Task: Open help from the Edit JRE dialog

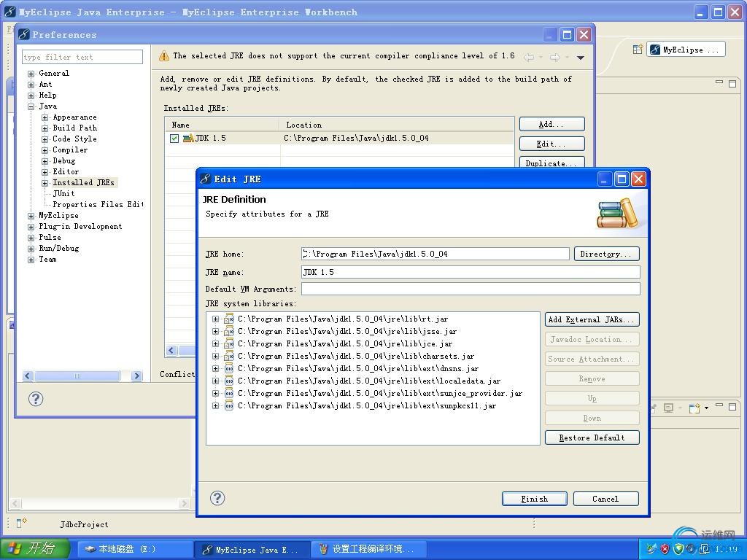Action: pos(217,498)
